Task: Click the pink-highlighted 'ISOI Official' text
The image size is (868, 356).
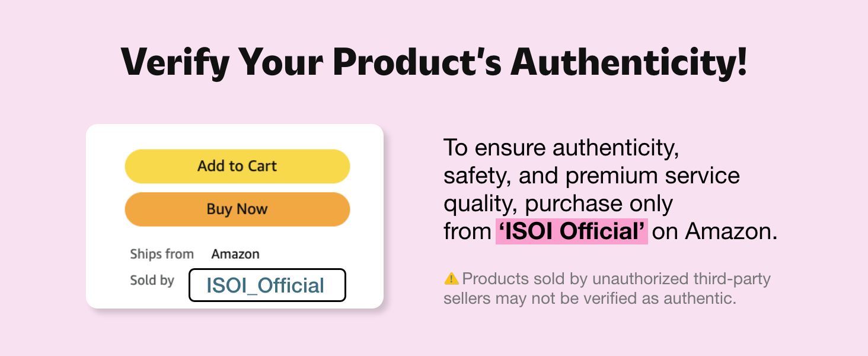Action: click(572, 231)
